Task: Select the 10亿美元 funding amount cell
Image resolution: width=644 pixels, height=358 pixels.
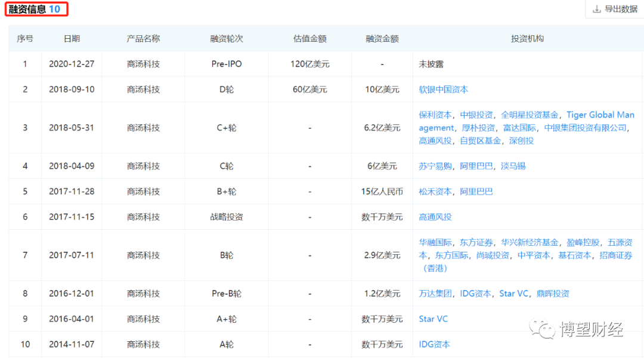Action: [382, 89]
